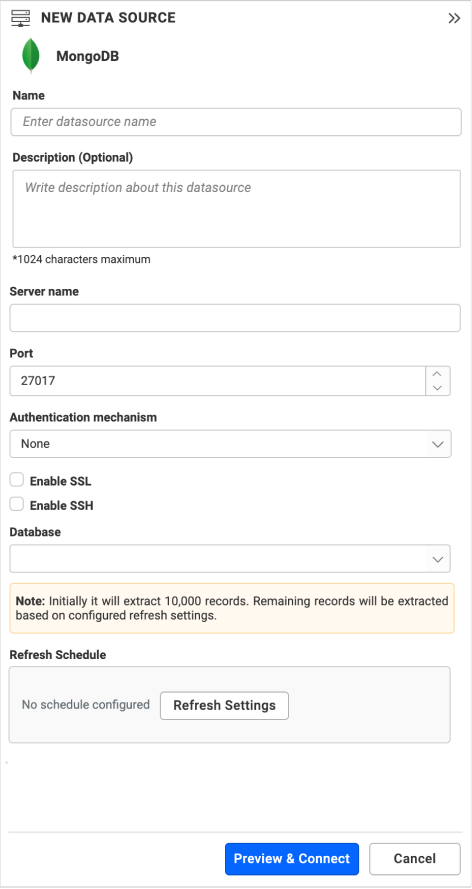Click the 'MongoDB' title text
This screenshot has width=472, height=889.
click(87, 57)
